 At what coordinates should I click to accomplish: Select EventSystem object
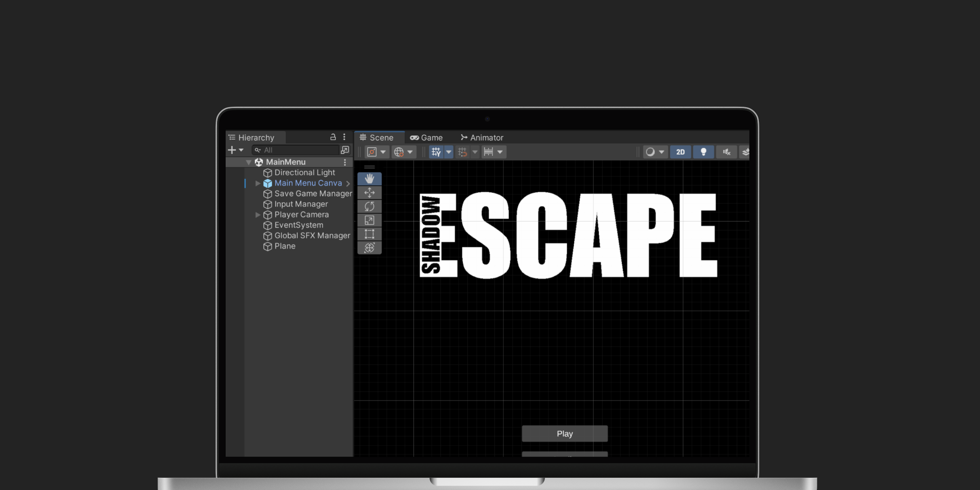(x=299, y=225)
